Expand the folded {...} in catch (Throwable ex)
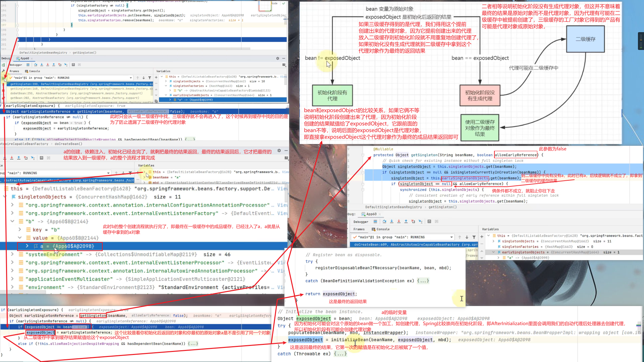 (x=340, y=354)
